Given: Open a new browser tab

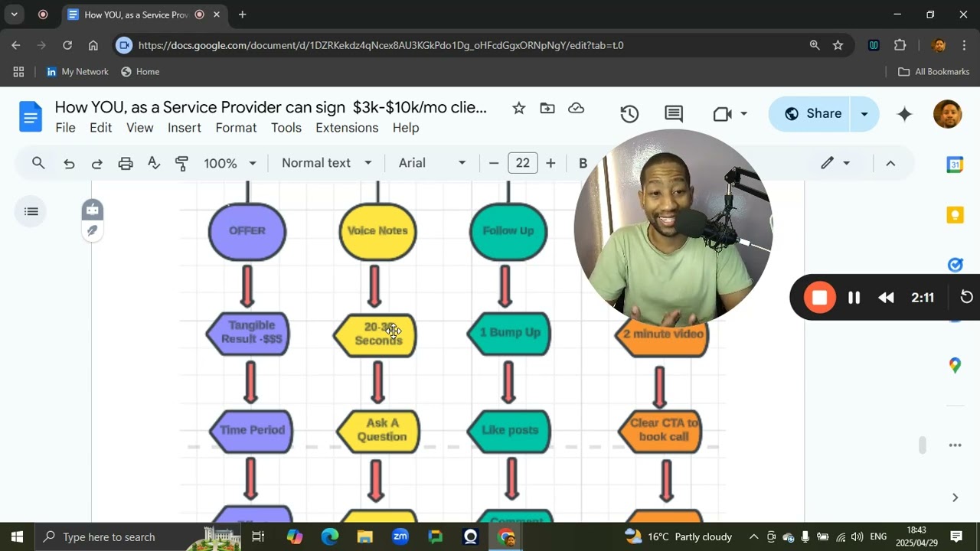Looking at the screenshot, I should pos(242,15).
